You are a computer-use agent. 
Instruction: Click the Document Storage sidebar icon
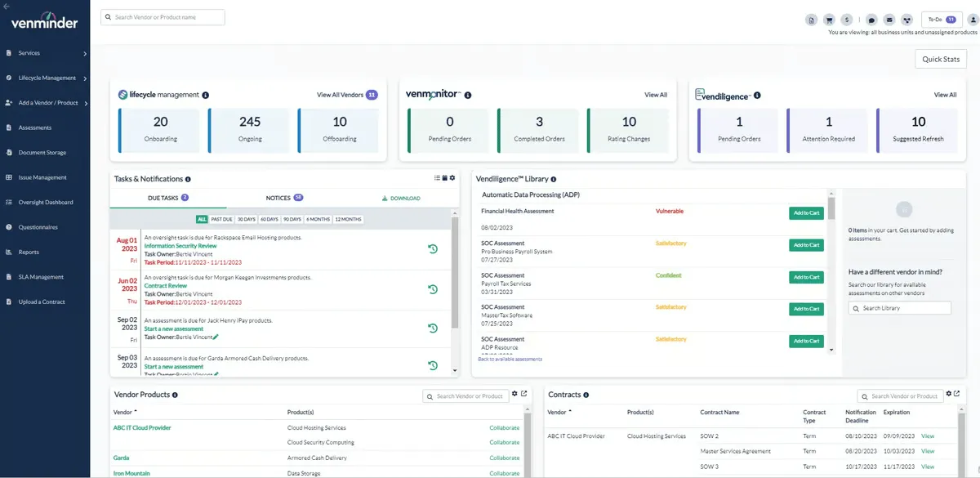9,153
